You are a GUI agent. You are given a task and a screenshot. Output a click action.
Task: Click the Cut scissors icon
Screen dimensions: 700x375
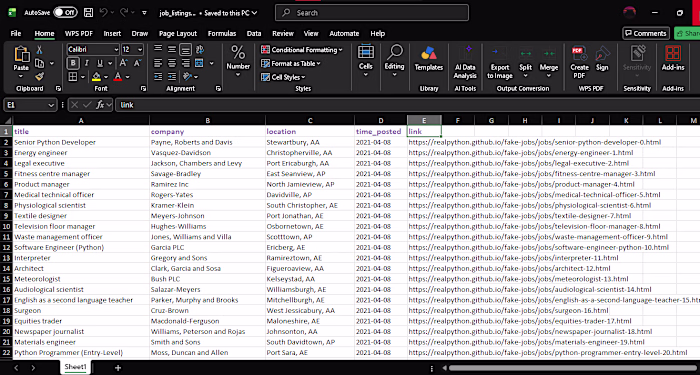(x=39, y=50)
